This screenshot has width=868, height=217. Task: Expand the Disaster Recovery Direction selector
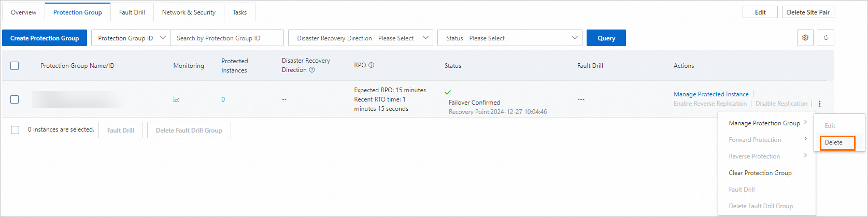click(x=361, y=38)
